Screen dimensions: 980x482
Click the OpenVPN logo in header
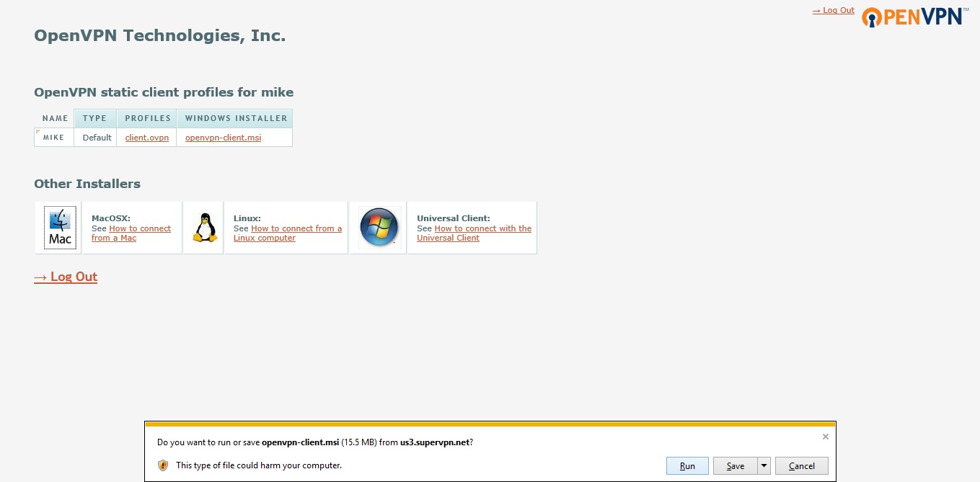click(914, 17)
